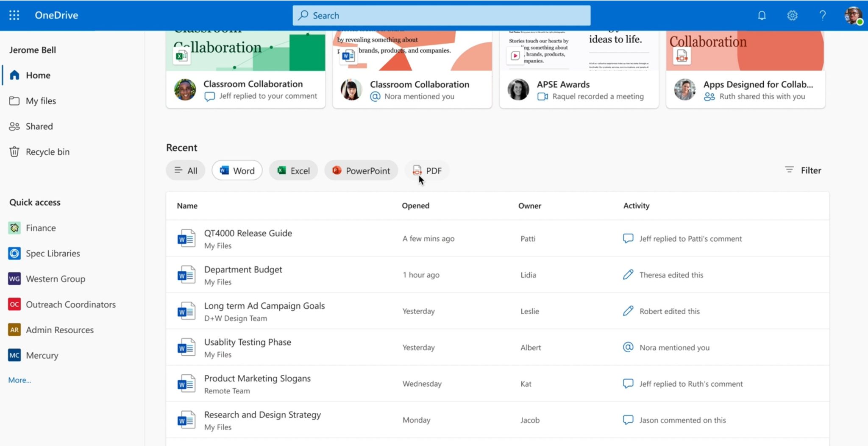Viewport: 868px width, 446px height.
Task: Expand the Filter options
Action: (x=803, y=170)
